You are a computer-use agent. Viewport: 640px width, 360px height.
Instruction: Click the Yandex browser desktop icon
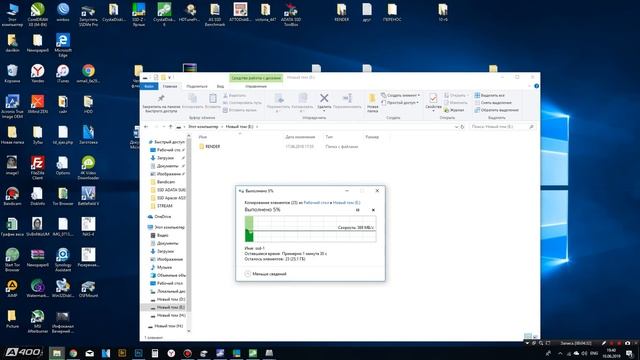tap(38, 73)
